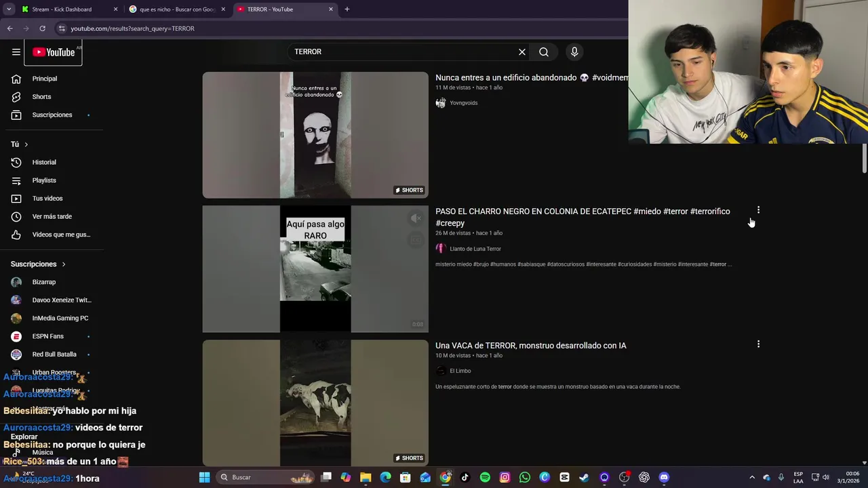Open Ver más tarde list
The height and width of the screenshot is (488, 868).
(52, 216)
